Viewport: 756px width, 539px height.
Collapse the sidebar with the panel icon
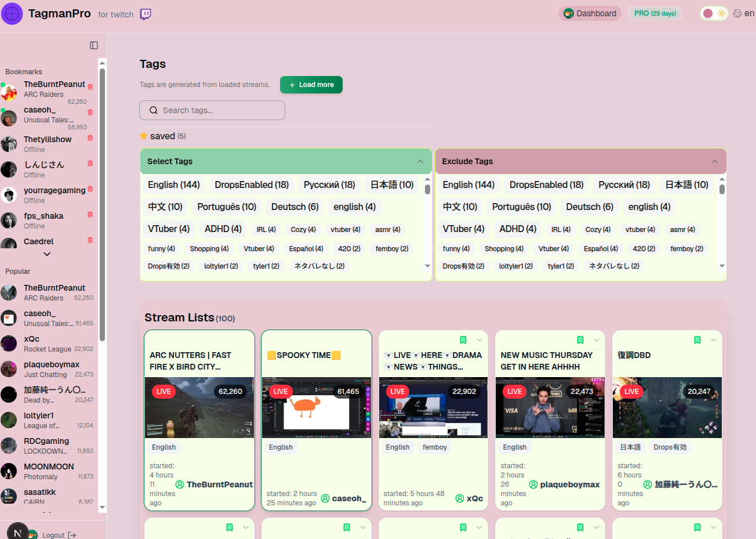point(94,45)
